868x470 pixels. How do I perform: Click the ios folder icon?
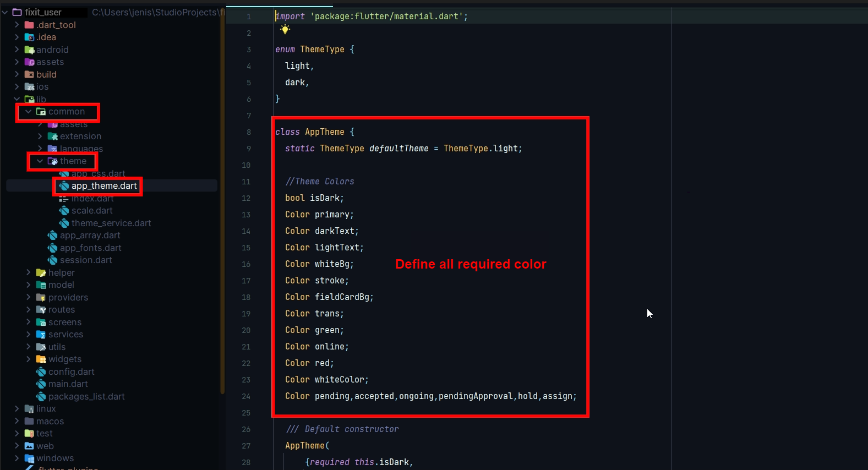pyautogui.click(x=30, y=87)
